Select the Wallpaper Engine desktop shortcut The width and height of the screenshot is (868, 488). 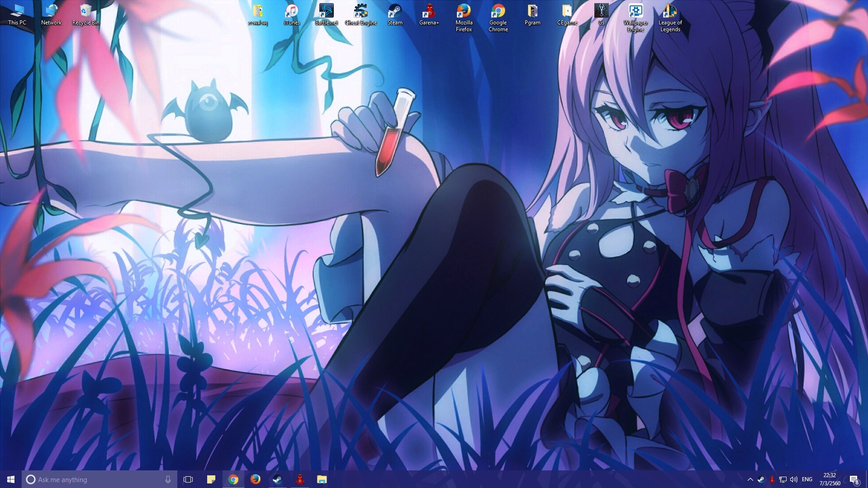(636, 18)
